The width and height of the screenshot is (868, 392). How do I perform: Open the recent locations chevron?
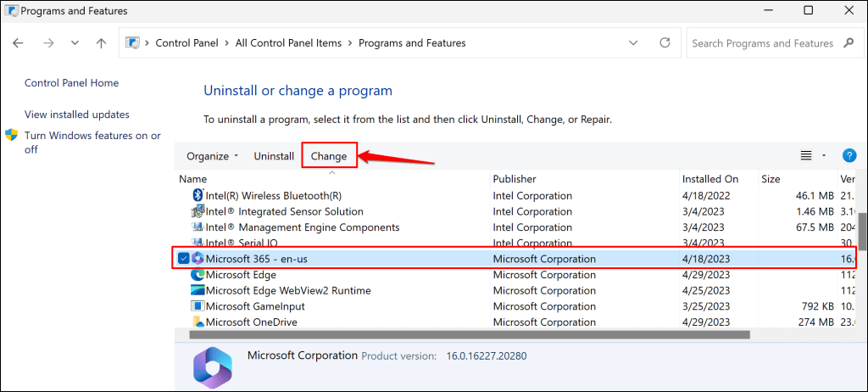point(74,43)
